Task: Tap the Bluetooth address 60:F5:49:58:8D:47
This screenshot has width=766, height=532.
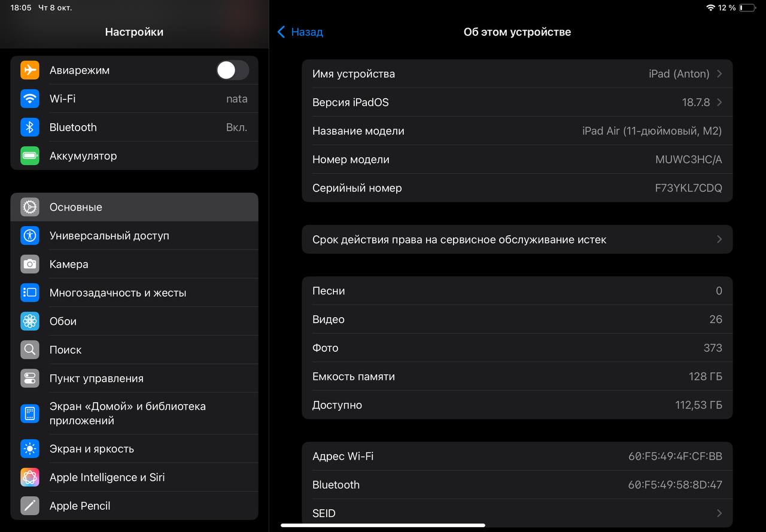Action: pyautogui.click(x=675, y=485)
